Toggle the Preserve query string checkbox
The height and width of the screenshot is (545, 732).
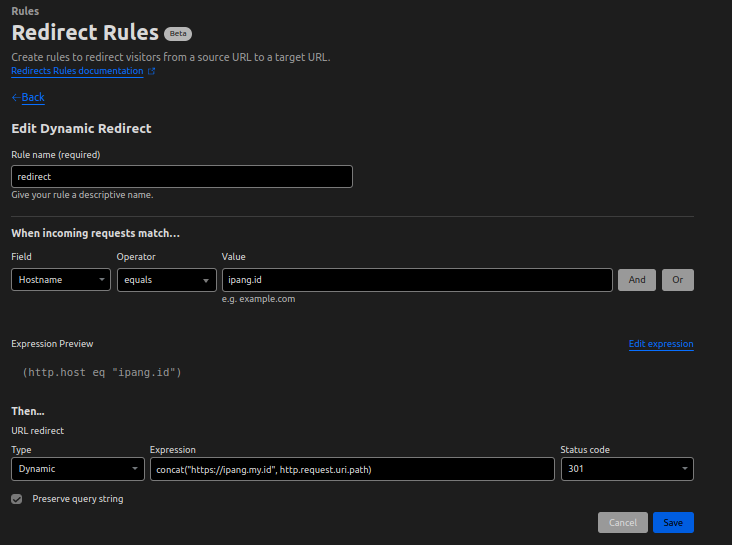point(17,499)
